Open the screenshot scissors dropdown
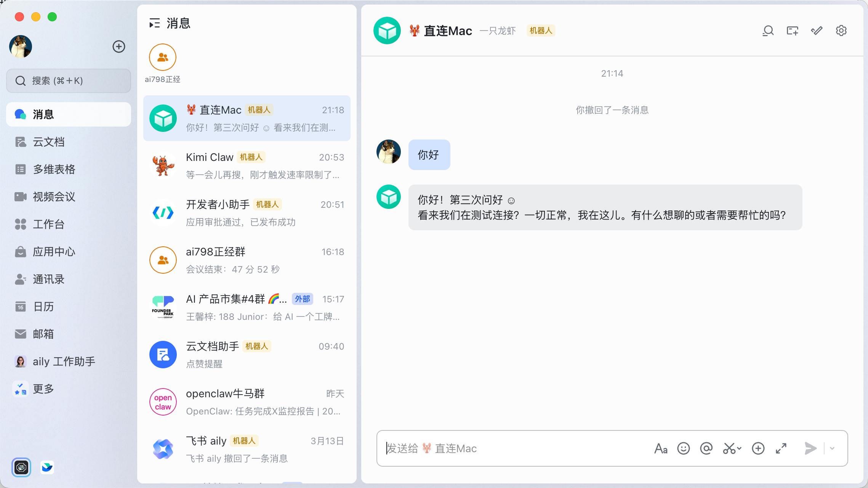The image size is (868, 488). (x=739, y=448)
